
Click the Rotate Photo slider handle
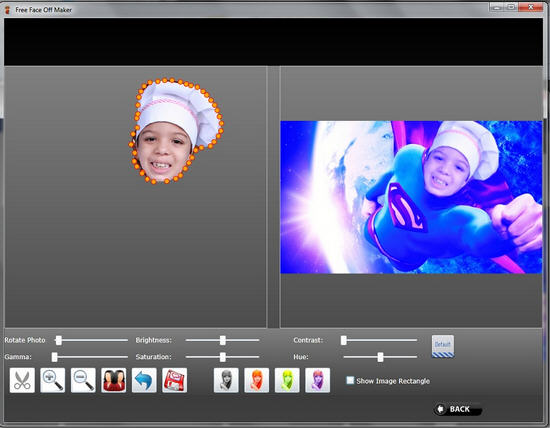click(x=59, y=340)
